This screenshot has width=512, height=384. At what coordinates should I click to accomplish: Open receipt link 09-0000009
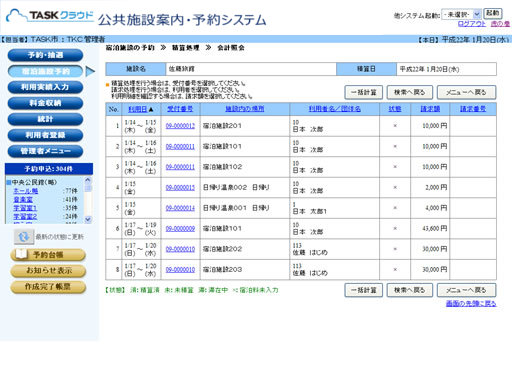click(x=180, y=229)
